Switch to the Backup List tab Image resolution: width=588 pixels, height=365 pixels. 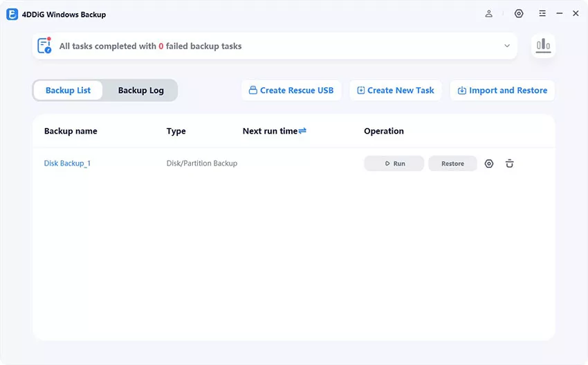click(x=68, y=90)
